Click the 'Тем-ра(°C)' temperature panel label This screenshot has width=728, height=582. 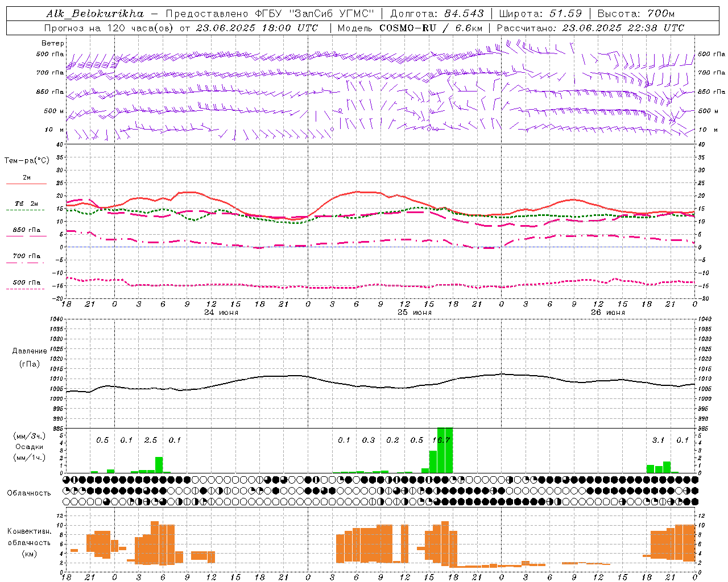[27, 161]
